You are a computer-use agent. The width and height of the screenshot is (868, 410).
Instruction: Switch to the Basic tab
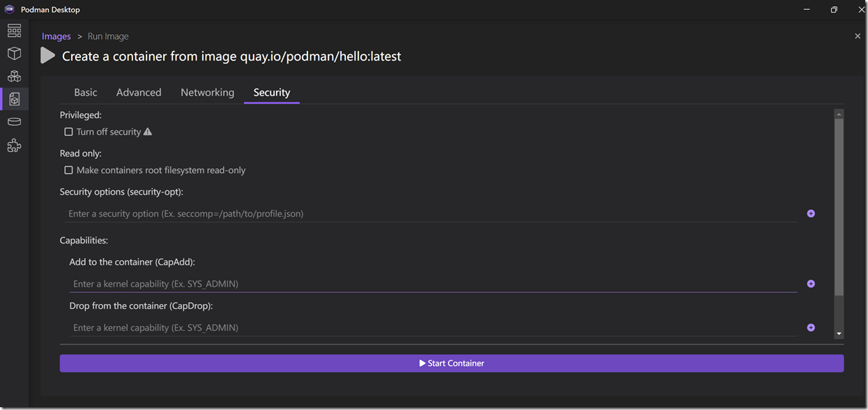coord(86,93)
